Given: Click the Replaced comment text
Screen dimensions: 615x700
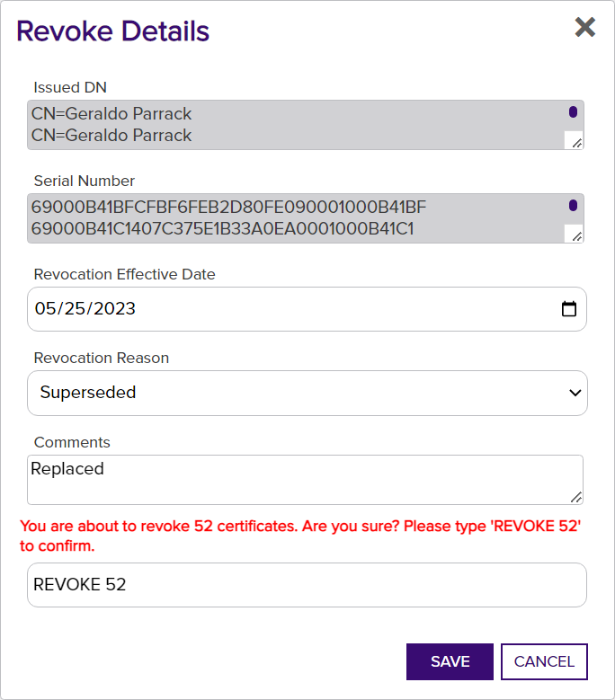Looking at the screenshot, I should tap(67, 469).
